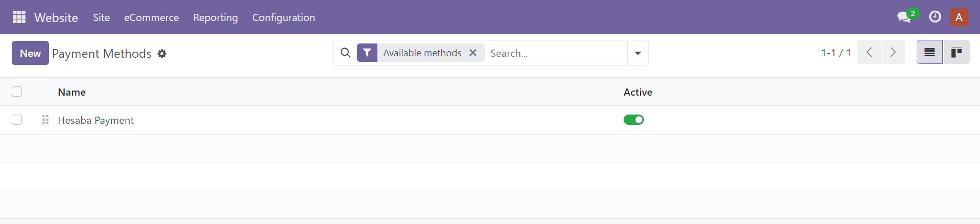
Task: Click the purple filter funnel icon
Action: [367, 53]
